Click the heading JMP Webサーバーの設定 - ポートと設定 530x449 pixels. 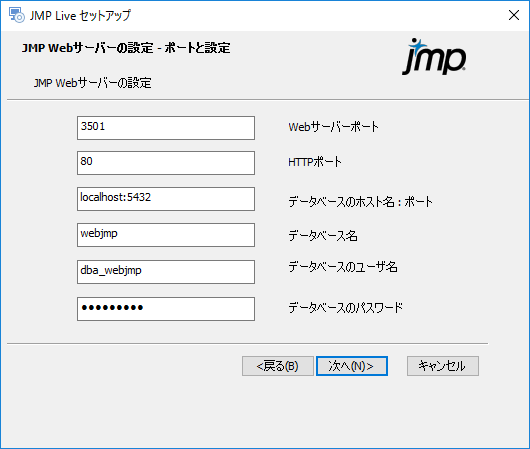tap(126, 48)
